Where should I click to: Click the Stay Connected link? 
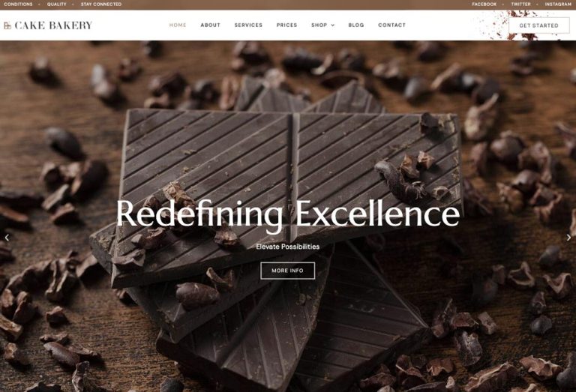101,4
